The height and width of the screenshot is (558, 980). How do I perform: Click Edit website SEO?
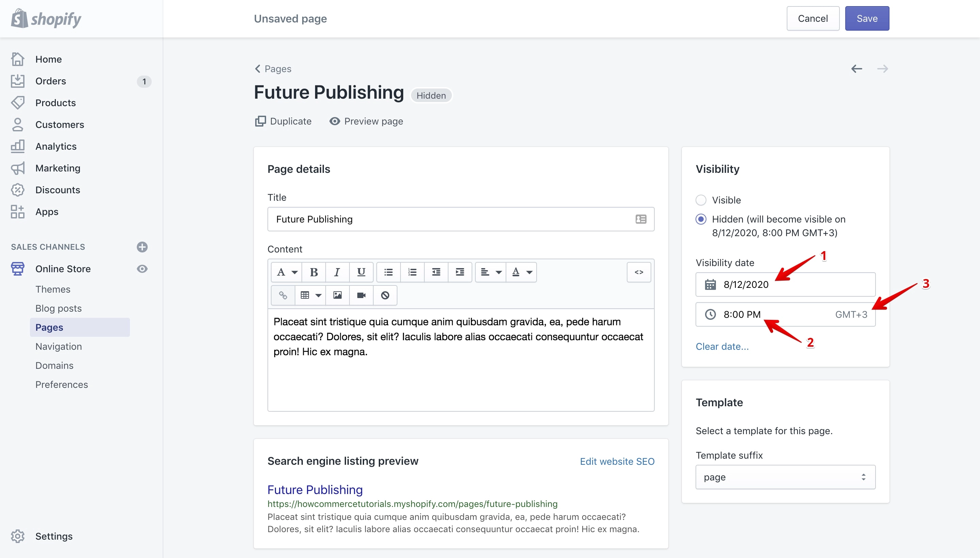(617, 461)
